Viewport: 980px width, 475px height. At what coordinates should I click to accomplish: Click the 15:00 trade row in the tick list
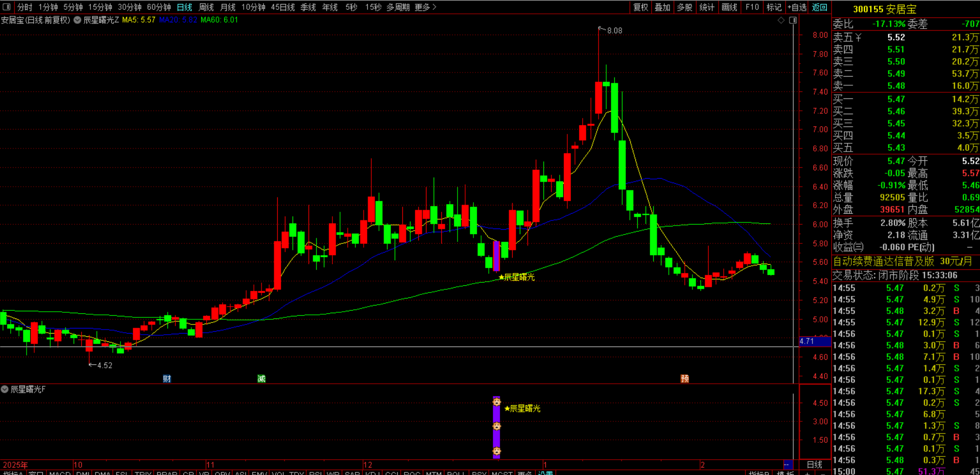point(906,471)
